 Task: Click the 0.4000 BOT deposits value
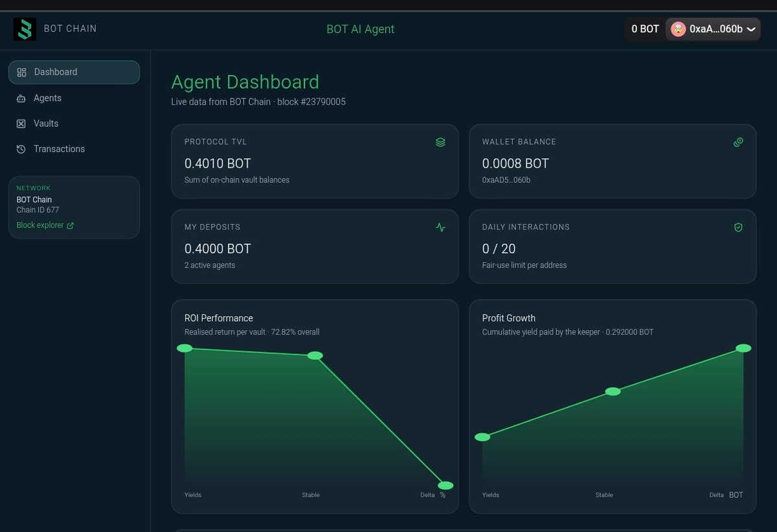point(218,249)
